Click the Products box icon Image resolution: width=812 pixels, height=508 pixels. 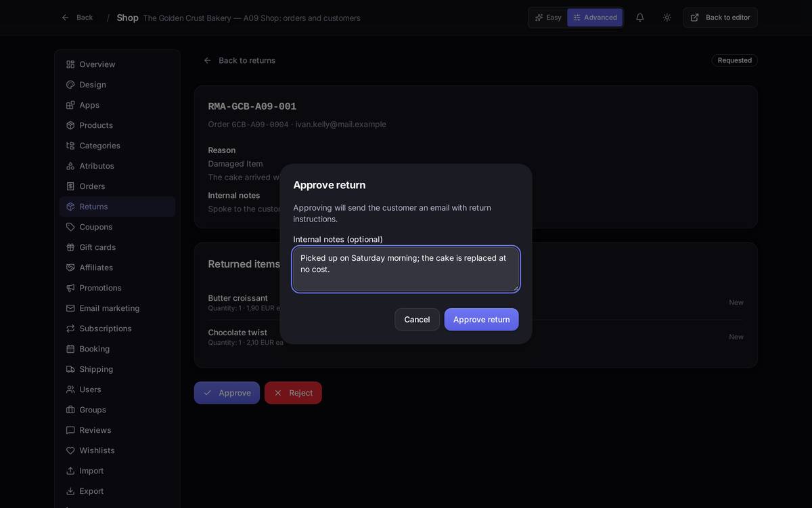point(70,125)
